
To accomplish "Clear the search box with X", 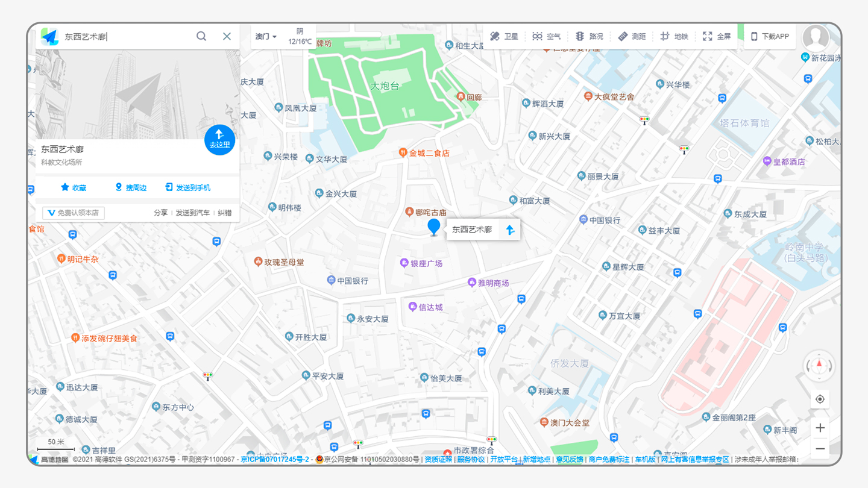I will [227, 36].
